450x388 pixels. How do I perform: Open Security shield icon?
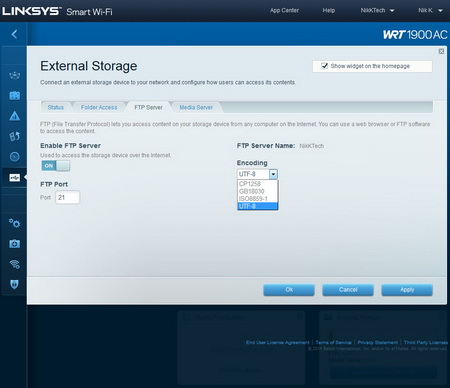(x=14, y=284)
